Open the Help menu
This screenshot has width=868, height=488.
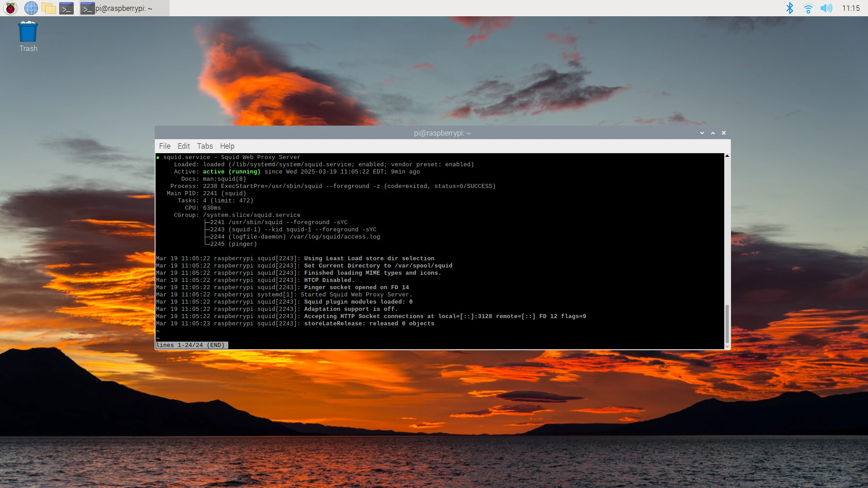point(227,146)
